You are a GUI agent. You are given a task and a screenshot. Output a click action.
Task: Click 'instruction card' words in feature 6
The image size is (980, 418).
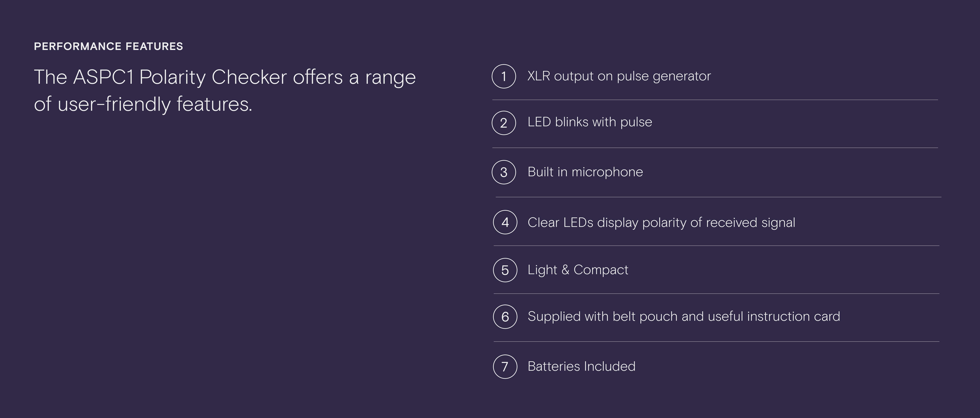(x=794, y=316)
